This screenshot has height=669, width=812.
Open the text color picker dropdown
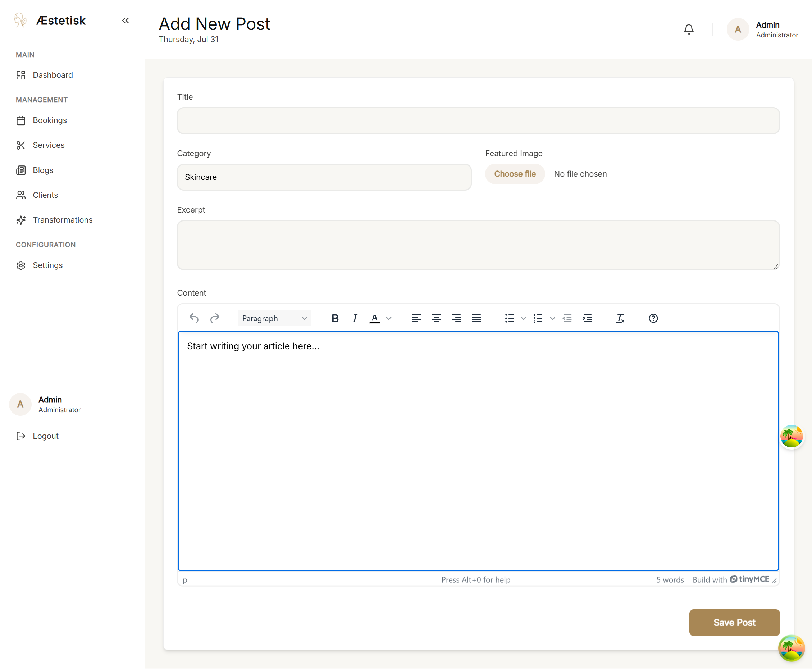[x=389, y=318]
